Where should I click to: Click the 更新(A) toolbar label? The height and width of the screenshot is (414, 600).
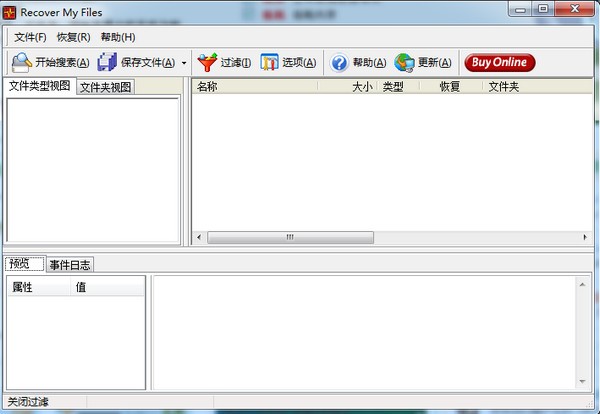pos(435,62)
